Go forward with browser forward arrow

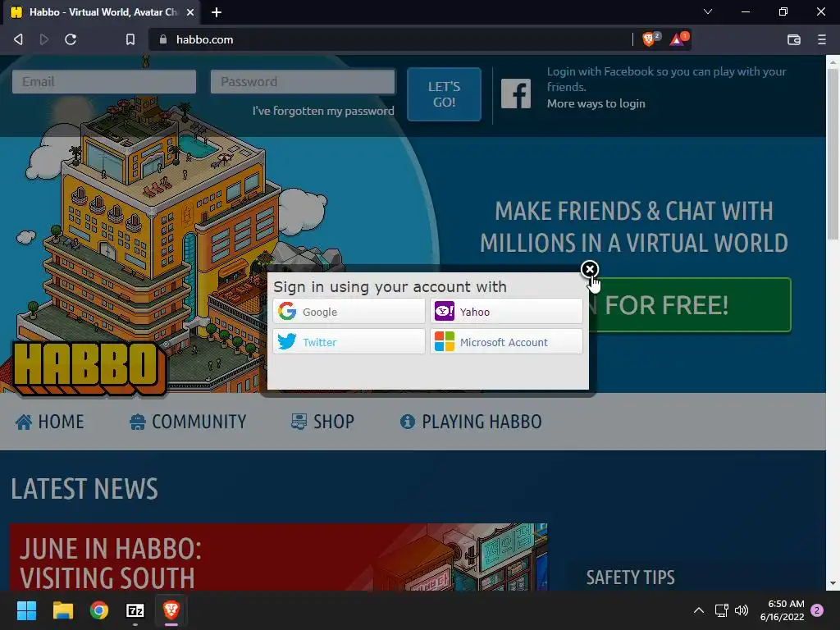[44, 39]
